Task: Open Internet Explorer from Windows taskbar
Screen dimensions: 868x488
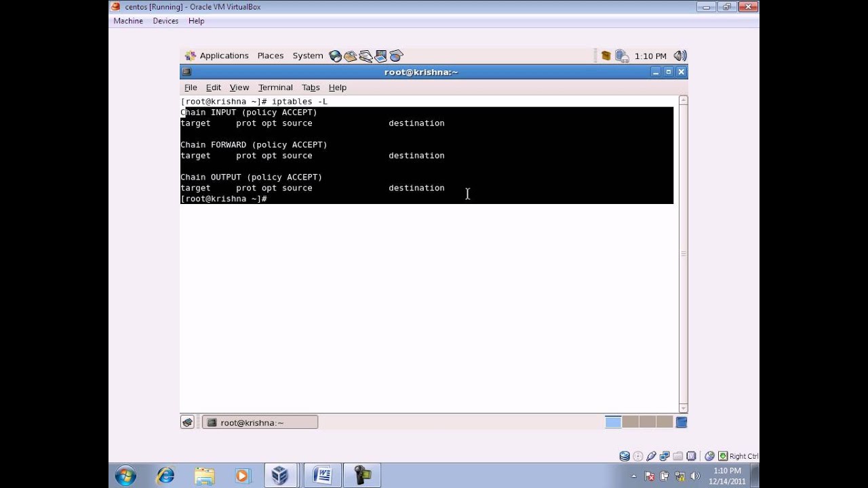Action: [x=165, y=476]
